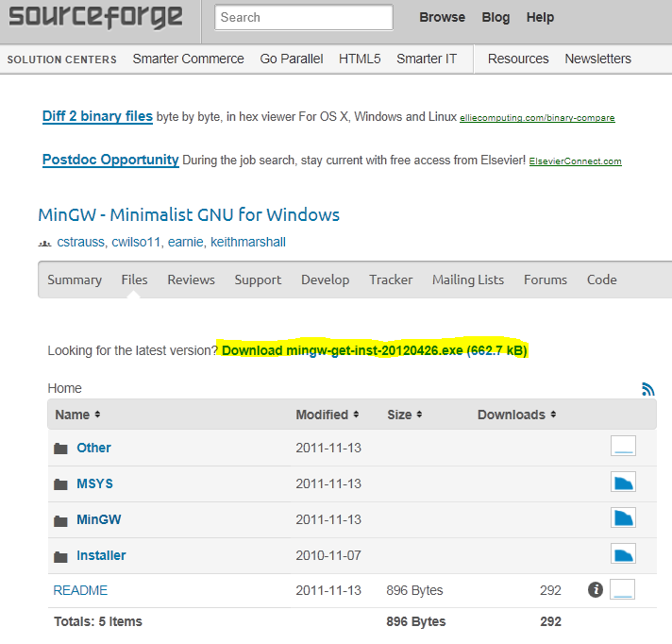Click the SourceForge logo
This screenshot has width=672, height=644.
(95, 18)
